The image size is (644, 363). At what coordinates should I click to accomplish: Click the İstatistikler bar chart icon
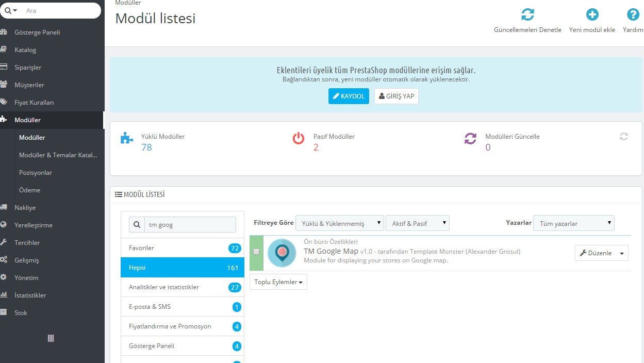4,295
